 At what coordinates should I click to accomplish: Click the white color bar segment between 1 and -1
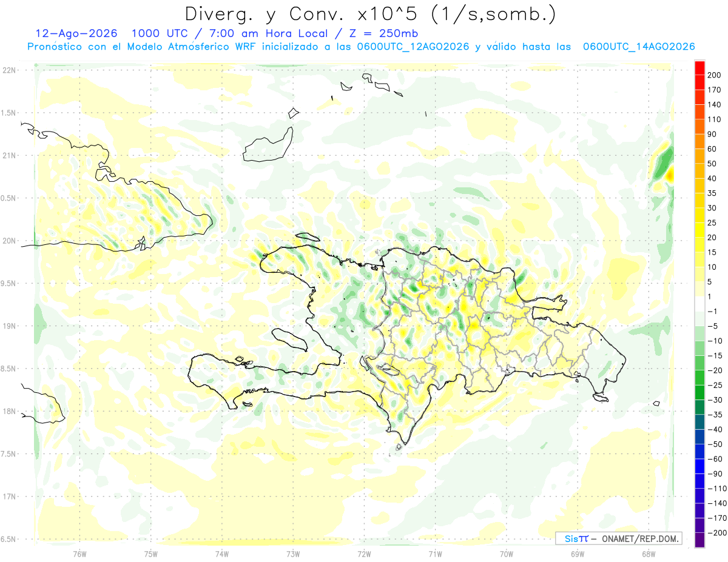click(x=699, y=304)
